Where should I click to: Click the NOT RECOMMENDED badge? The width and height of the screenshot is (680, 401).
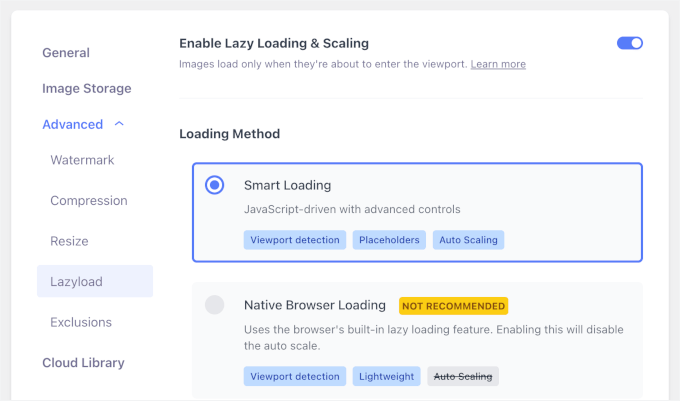(x=453, y=305)
